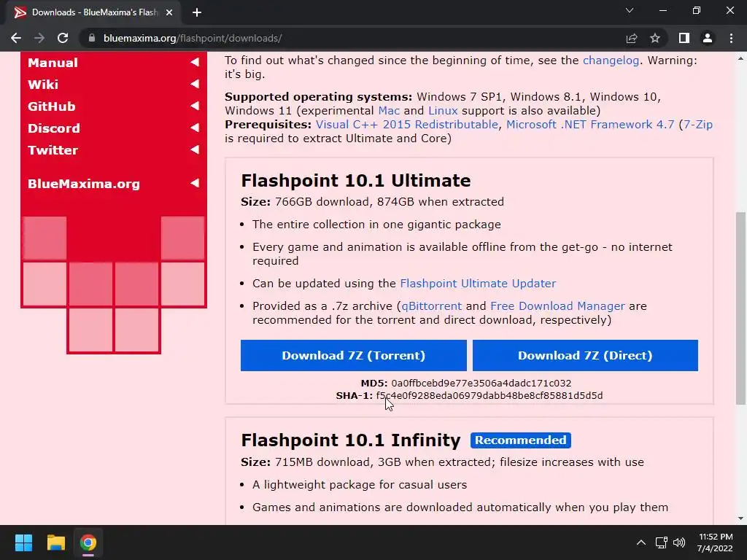Click the MD5 hash value
Image resolution: width=747 pixels, height=560 pixels.
coord(481,383)
